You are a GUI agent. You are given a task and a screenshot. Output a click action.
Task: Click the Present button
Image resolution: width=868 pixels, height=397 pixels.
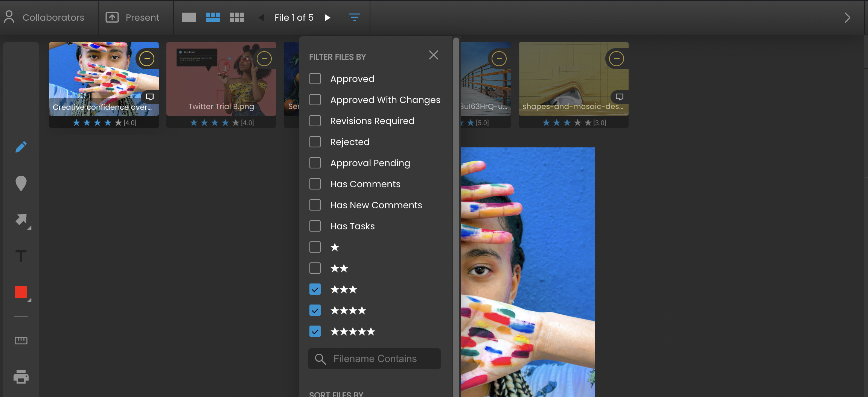132,17
